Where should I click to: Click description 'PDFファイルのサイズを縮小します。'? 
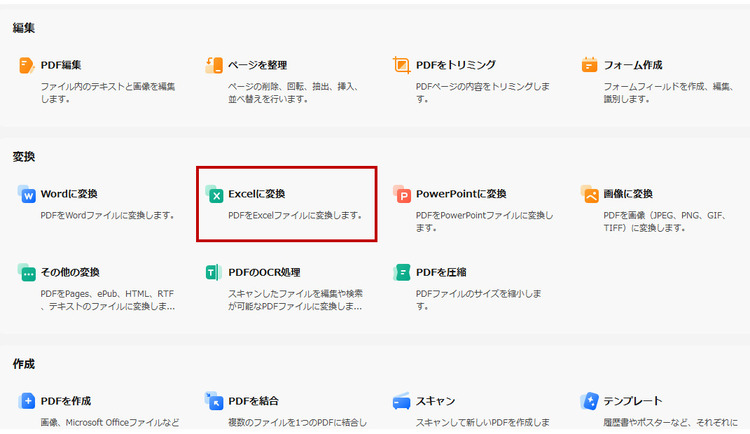tap(478, 300)
